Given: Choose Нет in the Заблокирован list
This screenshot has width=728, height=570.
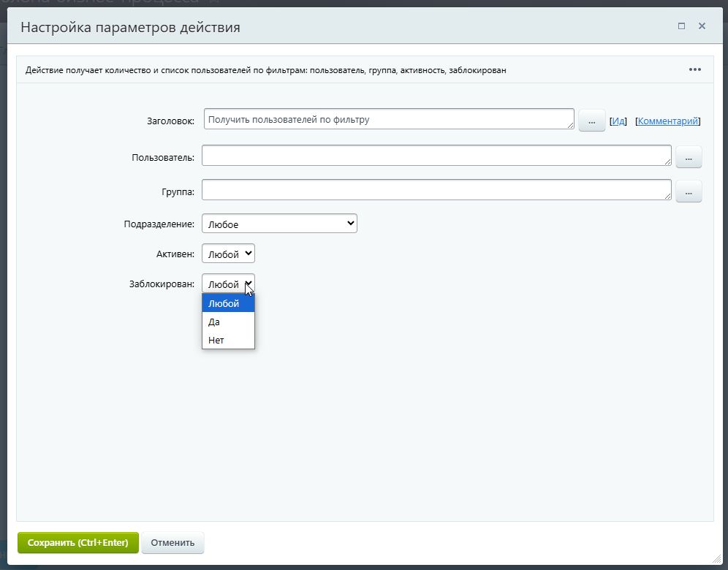Looking at the screenshot, I should (x=228, y=340).
